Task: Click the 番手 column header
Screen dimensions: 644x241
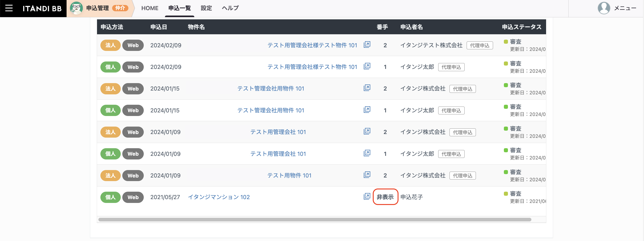Action: pos(382,27)
